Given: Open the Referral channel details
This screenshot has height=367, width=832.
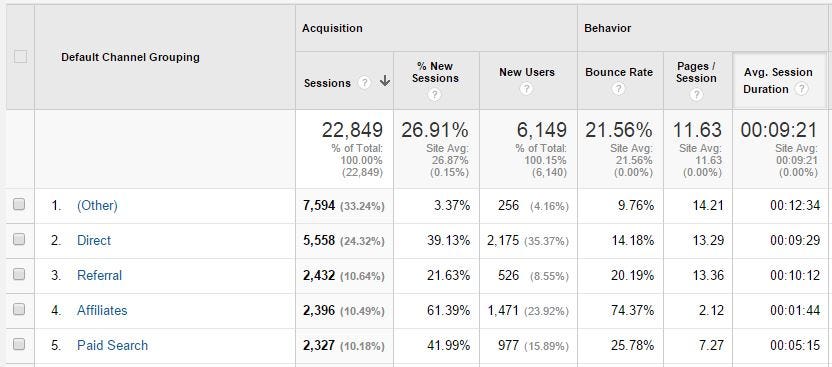Looking at the screenshot, I should pyautogui.click(x=99, y=275).
